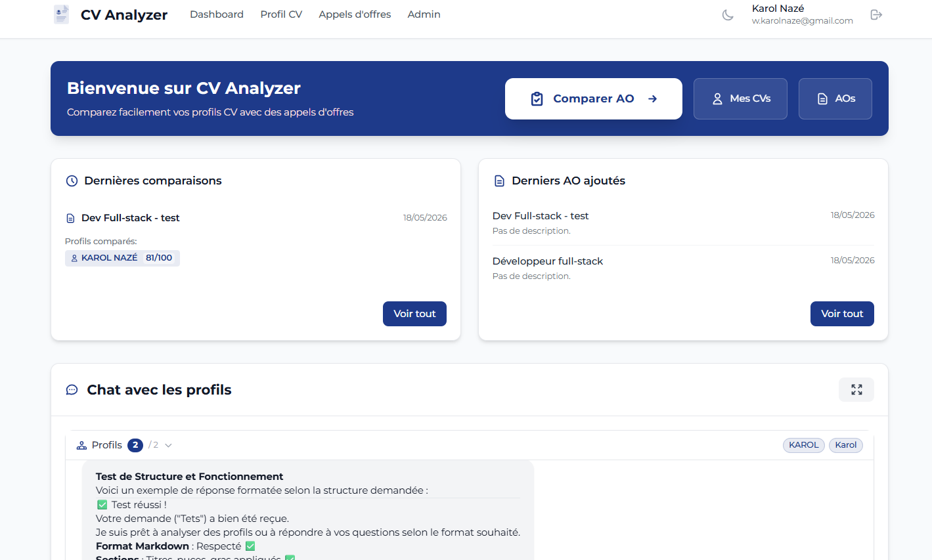Click clock icon beside Dernières comparaisons
This screenshot has width=932, height=560.
click(72, 181)
